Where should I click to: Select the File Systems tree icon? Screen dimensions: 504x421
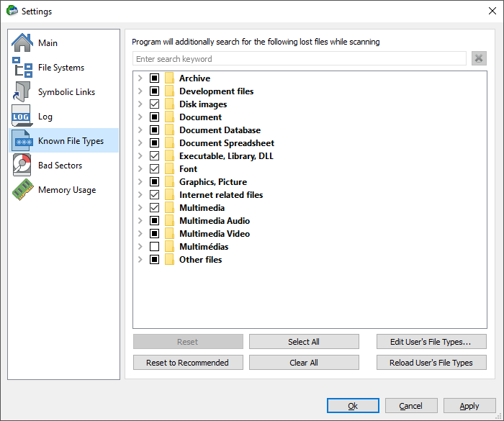(22, 67)
